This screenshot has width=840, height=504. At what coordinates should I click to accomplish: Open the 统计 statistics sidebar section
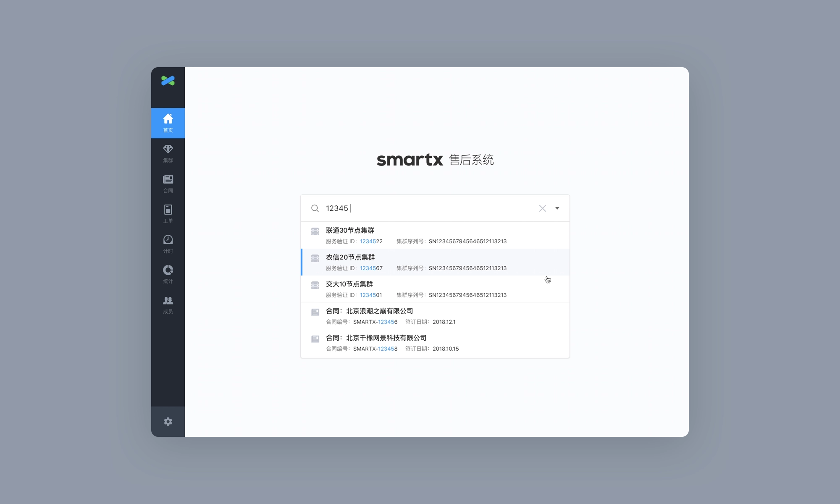pyautogui.click(x=168, y=274)
